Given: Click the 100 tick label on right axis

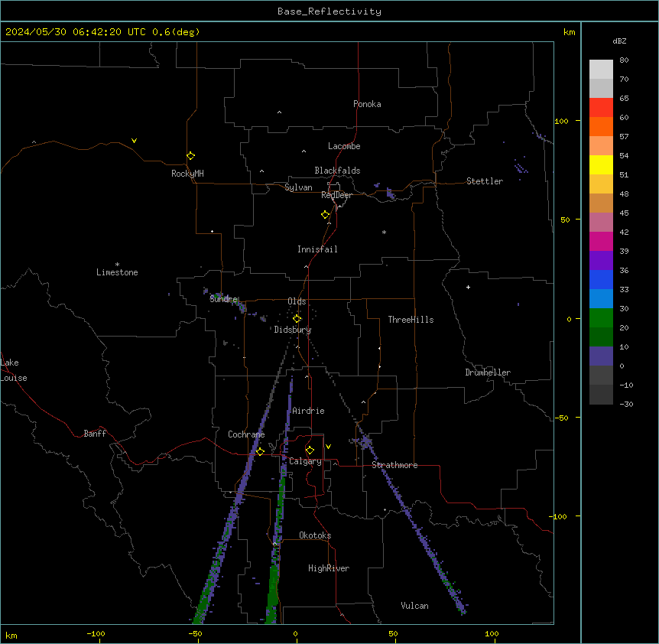Looking at the screenshot, I should pyautogui.click(x=561, y=121).
